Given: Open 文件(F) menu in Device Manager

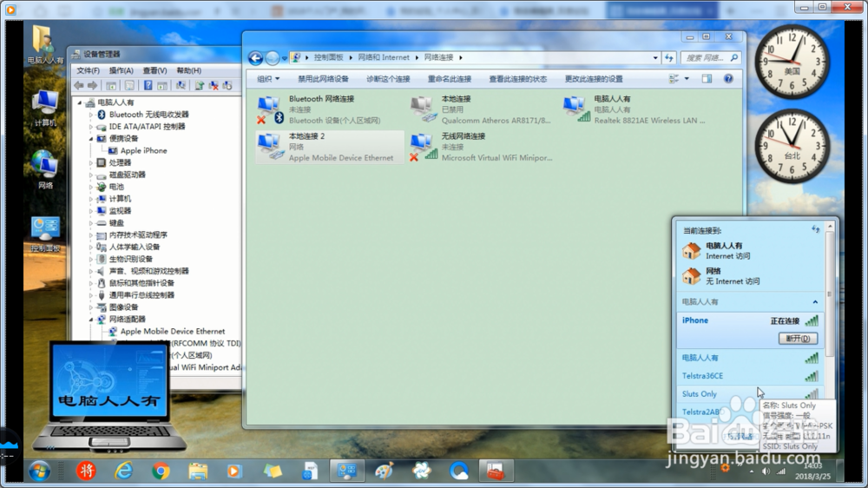Looking at the screenshot, I should (88, 70).
